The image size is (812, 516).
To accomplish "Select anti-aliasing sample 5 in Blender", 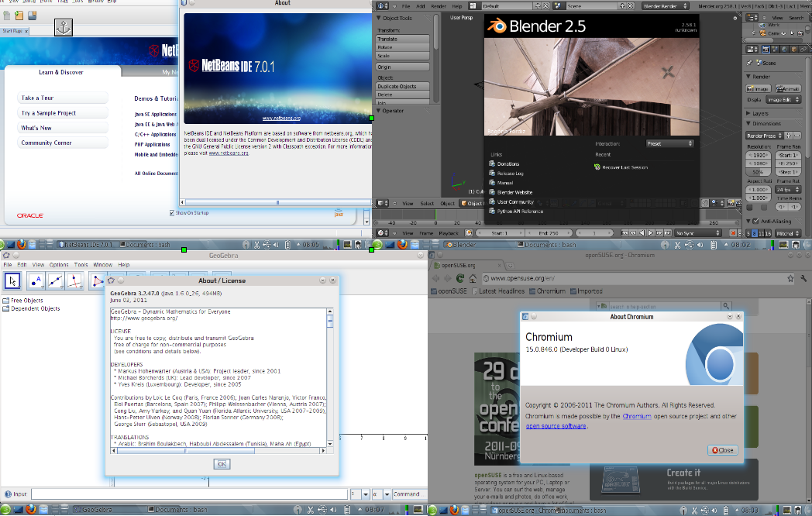I will (x=748, y=234).
